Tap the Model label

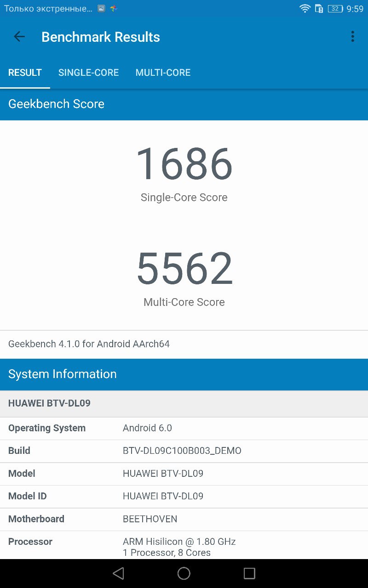click(x=22, y=474)
